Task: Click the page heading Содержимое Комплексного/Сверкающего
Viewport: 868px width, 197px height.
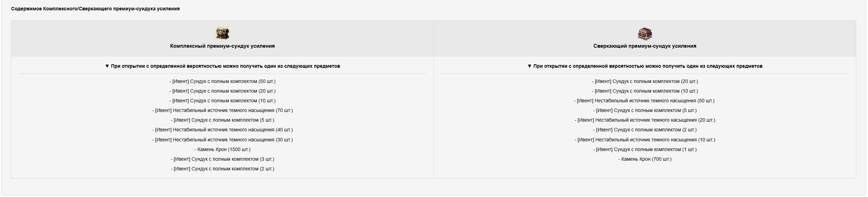Action: point(95,9)
